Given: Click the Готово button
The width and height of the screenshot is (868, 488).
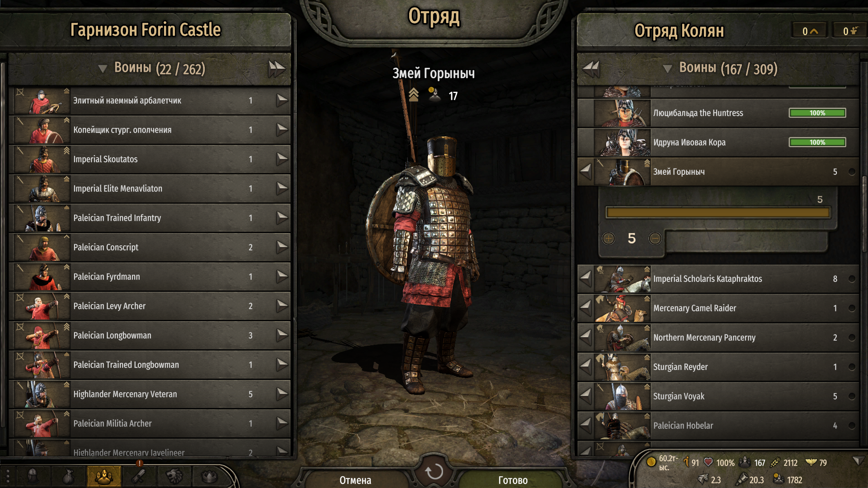Looking at the screenshot, I should pyautogui.click(x=513, y=480).
